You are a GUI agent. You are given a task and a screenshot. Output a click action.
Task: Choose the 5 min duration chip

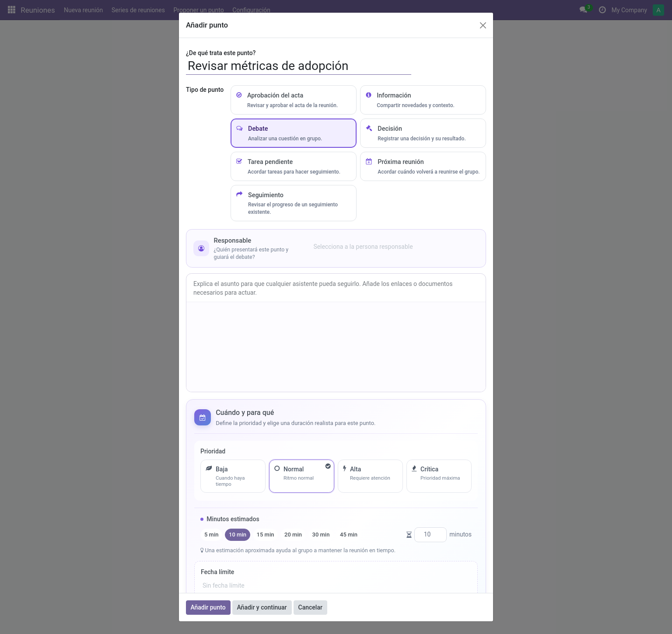click(211, 535)
